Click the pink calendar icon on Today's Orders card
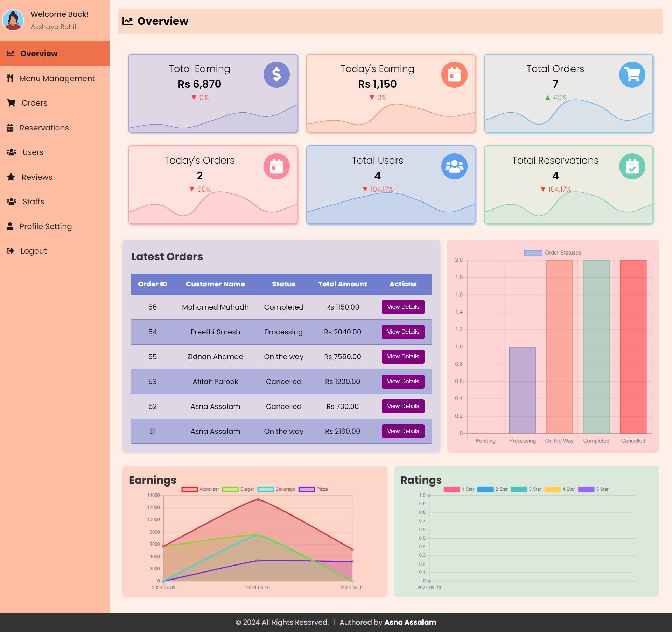The height and width of the screenshot is (632, 672). 276,166
